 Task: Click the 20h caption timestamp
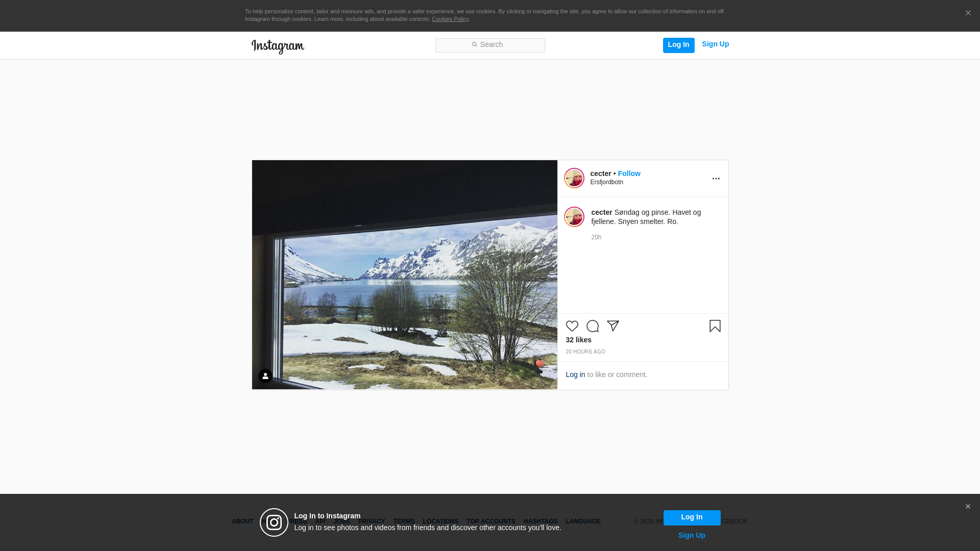pyautogui.click(x=596, y=237)
